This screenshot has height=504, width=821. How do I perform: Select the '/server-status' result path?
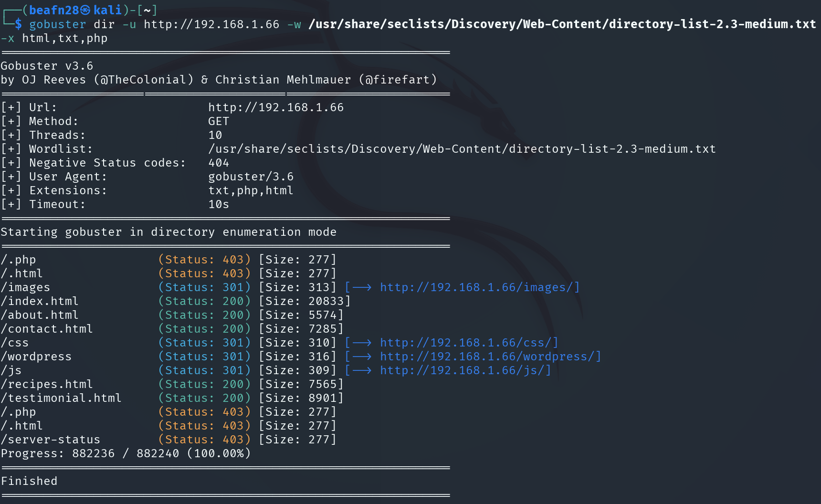(51, 440)
